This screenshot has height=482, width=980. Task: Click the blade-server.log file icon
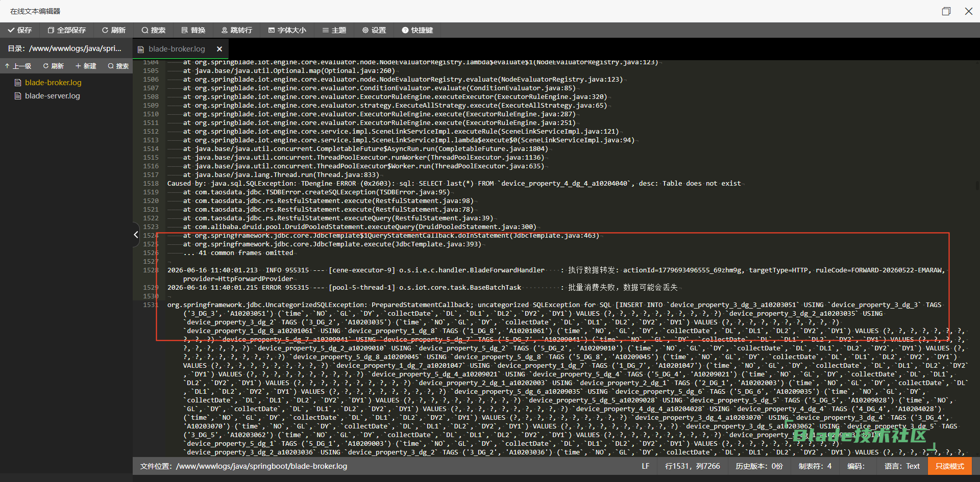coord(18,96)
